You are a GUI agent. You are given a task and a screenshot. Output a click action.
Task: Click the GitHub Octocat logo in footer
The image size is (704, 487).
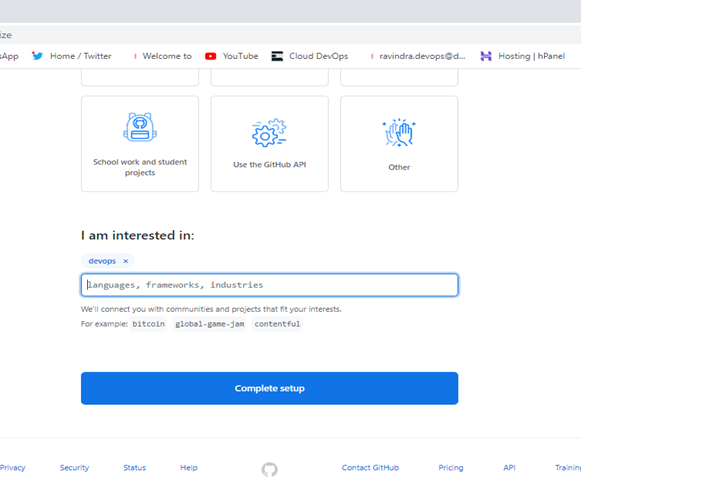click(269, 469)
